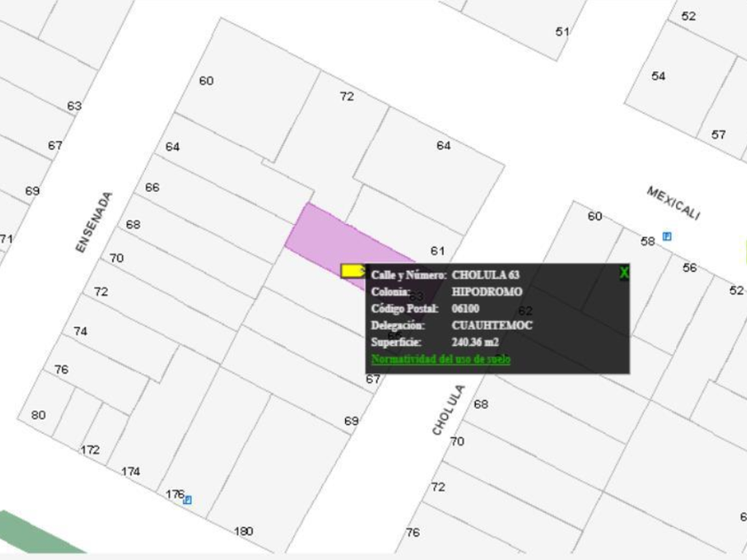Open the Normatividad del uso de suelo link
Viewport: 747px width, 560px height.
(x=441, y=359)
